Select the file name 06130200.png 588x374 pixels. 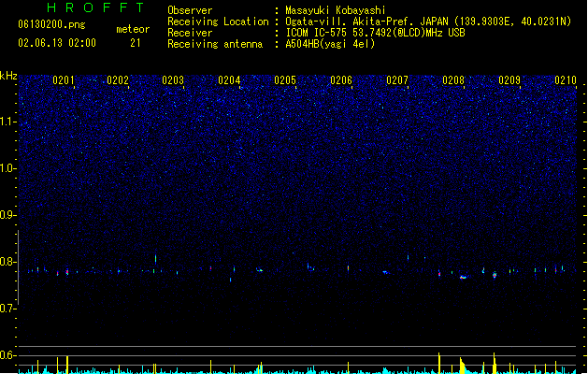point(51,24)
